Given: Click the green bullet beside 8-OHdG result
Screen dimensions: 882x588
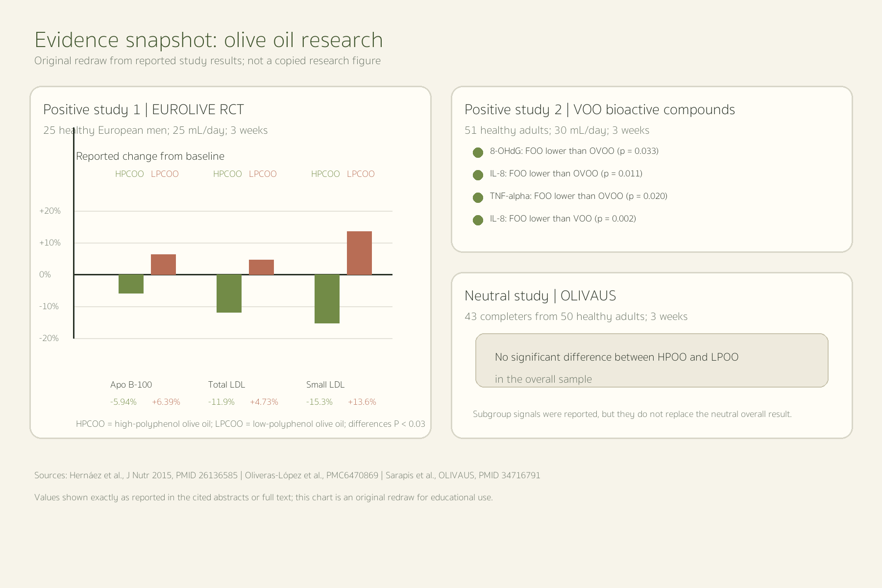Looking at the screenshot, I should 478,152.
